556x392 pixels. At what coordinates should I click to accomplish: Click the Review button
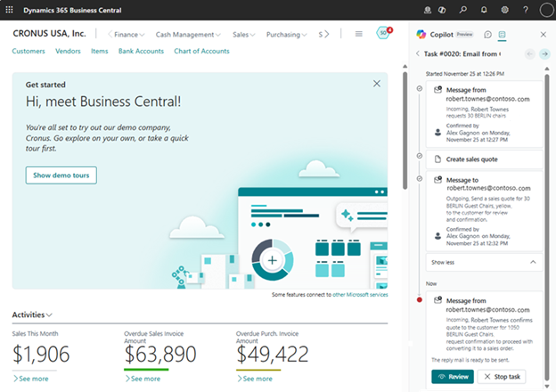pos(452,376)
